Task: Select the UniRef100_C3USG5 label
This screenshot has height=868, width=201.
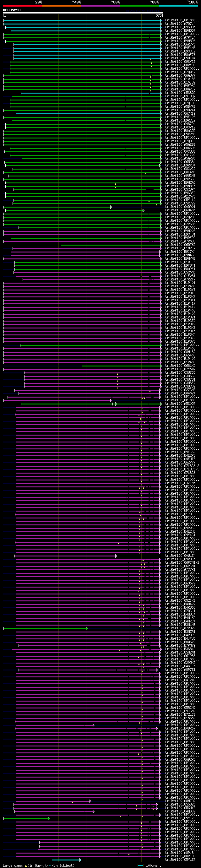Action: click(180, 373)
